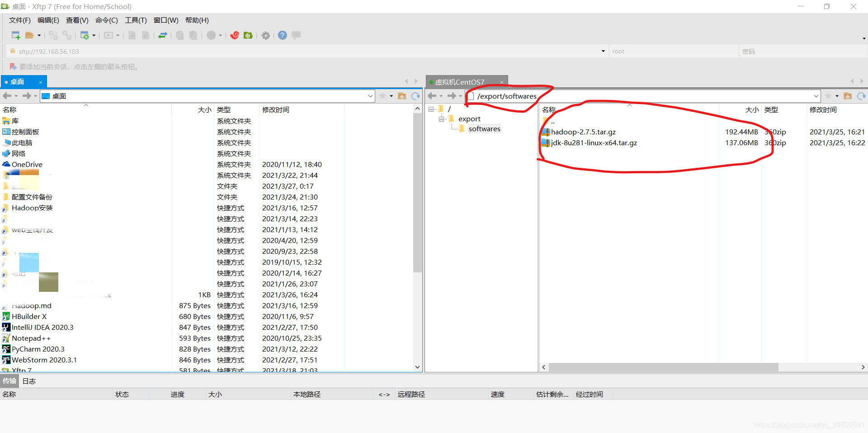Open Options with the gear icon
The height and width of the screenshot is (433, 868).
pos(266,35)
